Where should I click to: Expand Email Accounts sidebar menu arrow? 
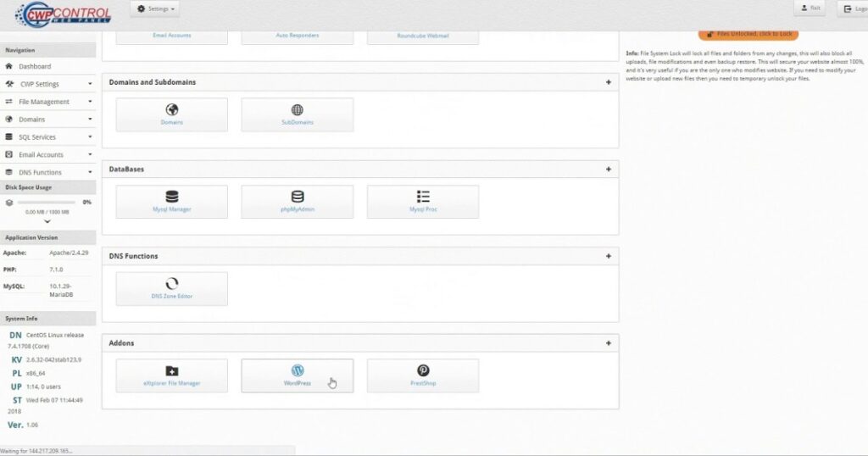point(90,154)
